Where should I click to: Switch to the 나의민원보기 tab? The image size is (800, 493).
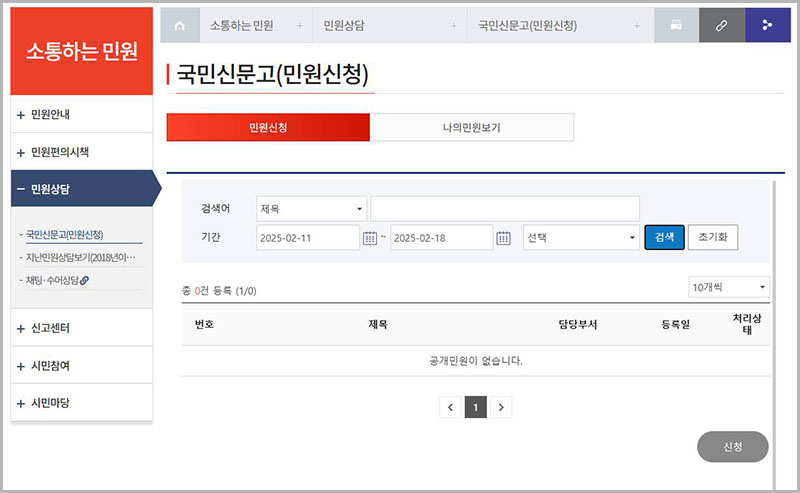point(471,128)
